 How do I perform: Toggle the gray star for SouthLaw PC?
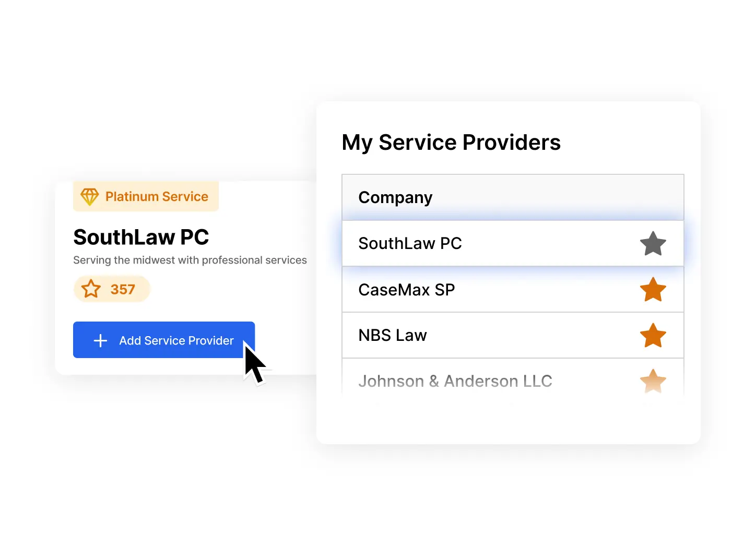click(x=653, y=244)
